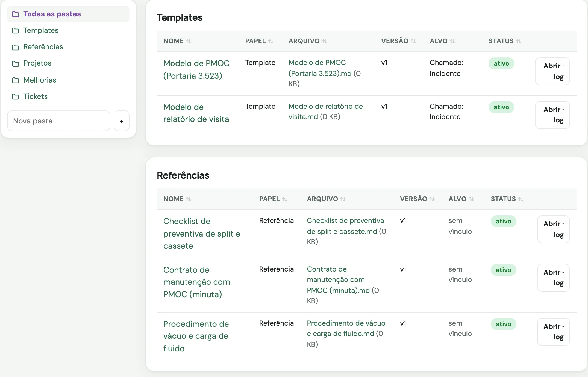The image size is (588, 377).
Task: Click Abrir log for Contrato de manutenção
Action: click(554, 278)
